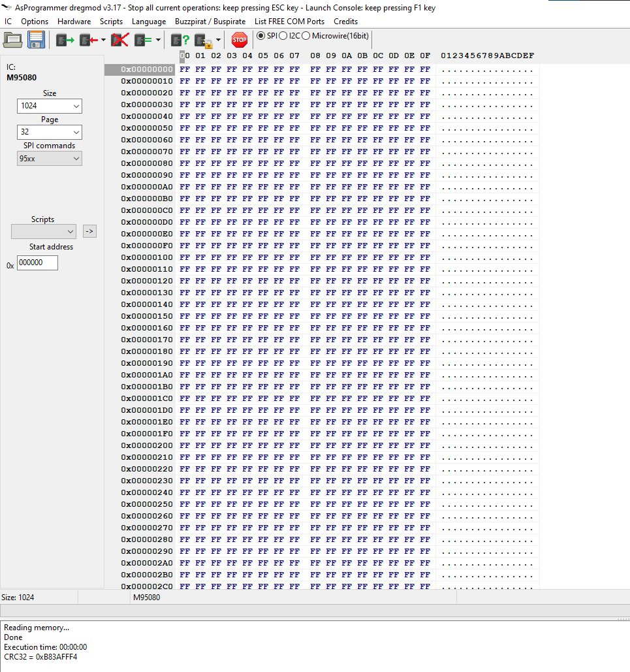Click the Unprotect chip padlock icon
The image size is (630, 672).
tap(202, 40)
